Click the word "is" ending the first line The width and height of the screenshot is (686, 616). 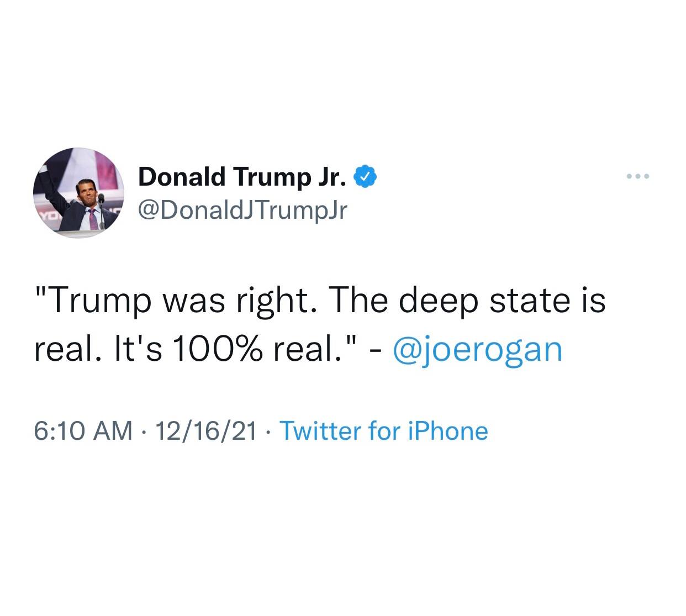[595, 301]
